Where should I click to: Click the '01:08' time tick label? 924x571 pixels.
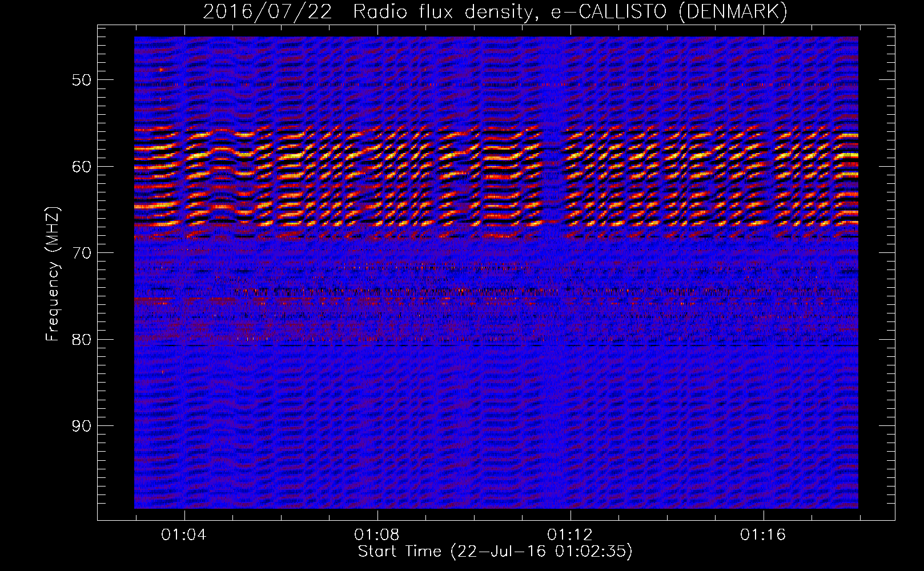pos(377,535)
